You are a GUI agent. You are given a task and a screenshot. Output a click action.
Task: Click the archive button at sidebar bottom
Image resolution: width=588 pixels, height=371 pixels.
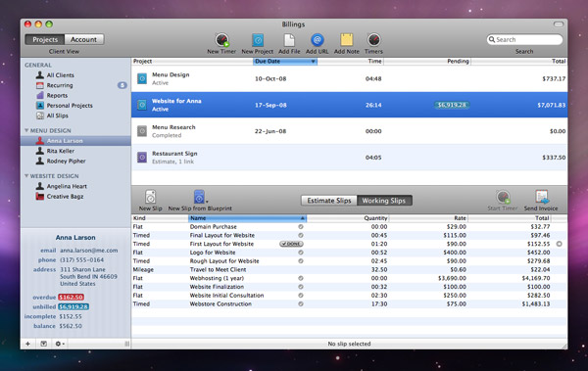[x=44, y=344]
